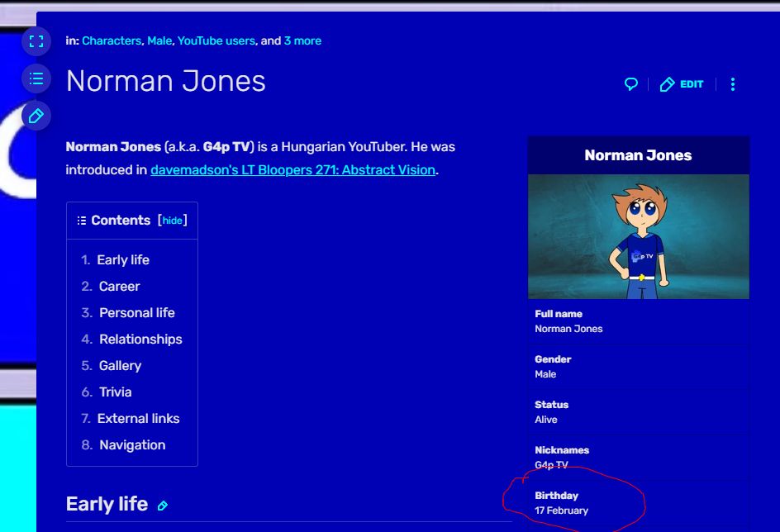Click 'Early life' section heading
780x532 pixels.
(107, 504)
